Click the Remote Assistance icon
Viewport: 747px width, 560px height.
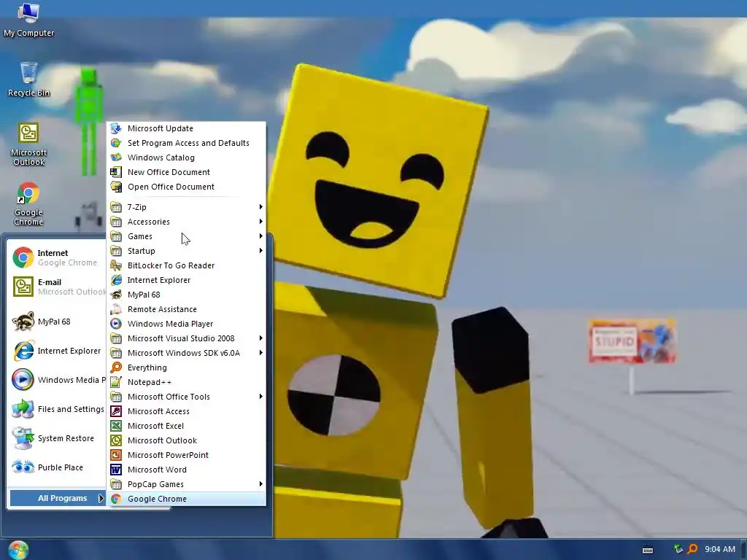(x=116, y=309)
